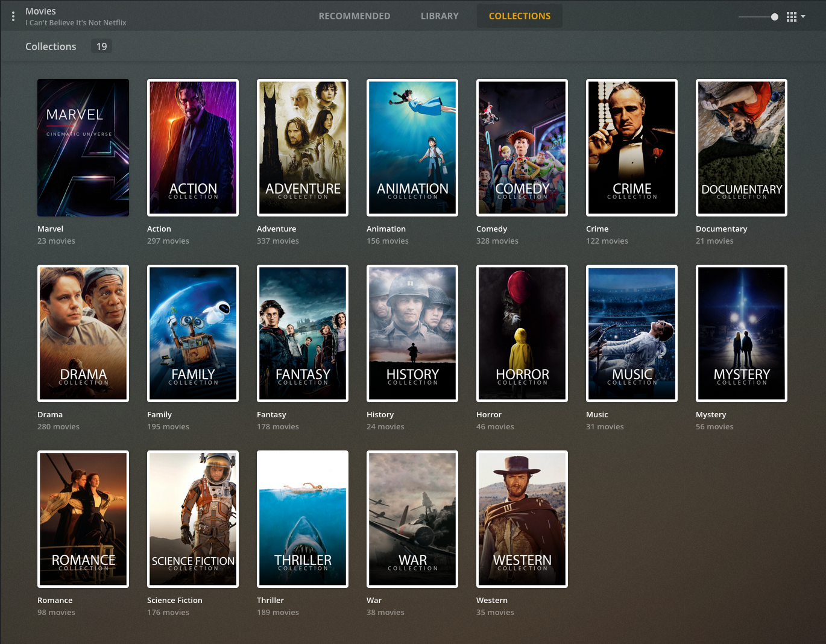The image size is (826, 644).
Task: Open the Animation collection poster
Action: 412,148
